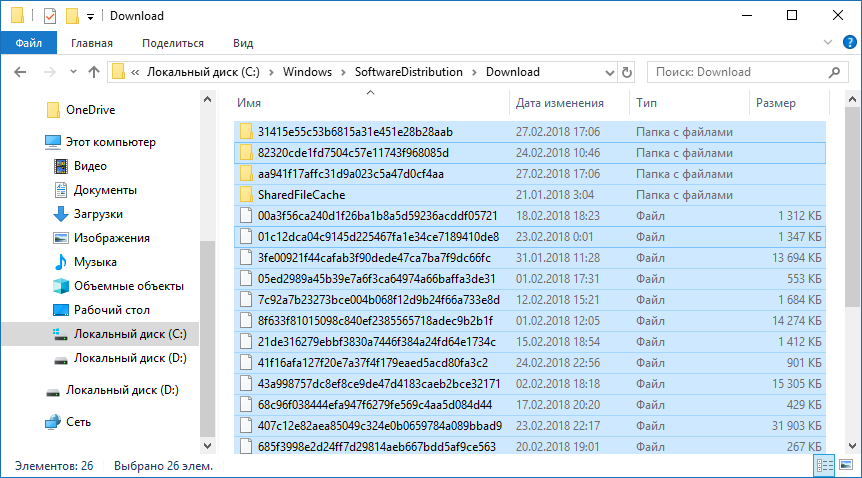Open Help via the question mark icon
The image size is (862, 478).
pyautogui.click(x=849, y=42)
